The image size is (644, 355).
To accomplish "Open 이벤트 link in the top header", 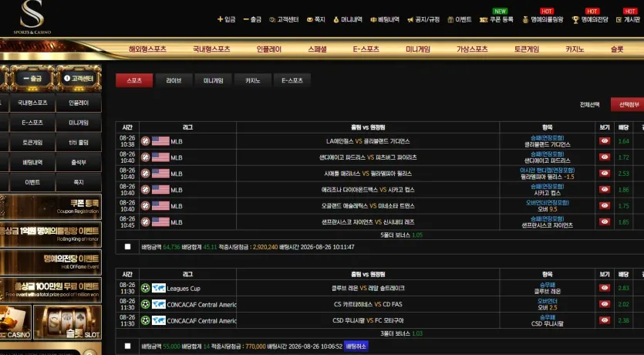I will (x=460, y=20).
